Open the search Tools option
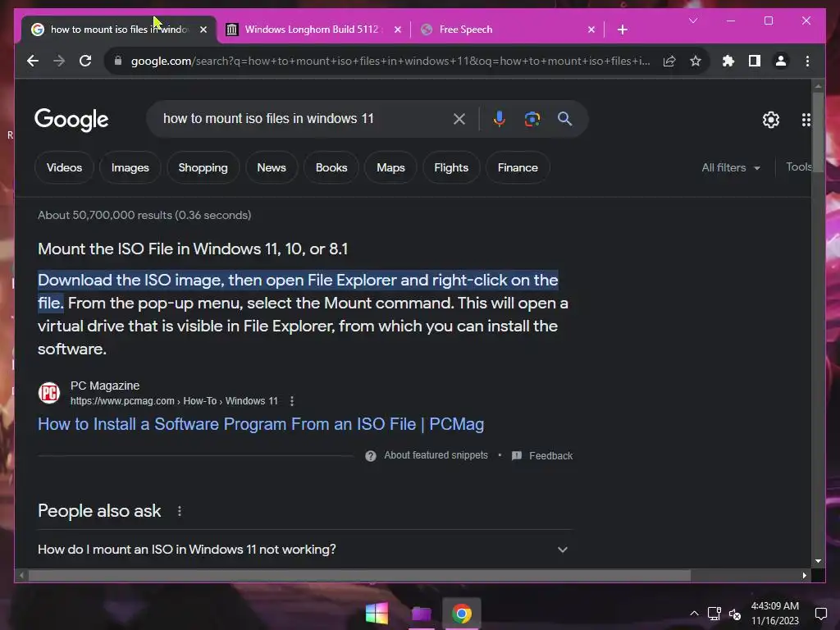 click(798, 167)
